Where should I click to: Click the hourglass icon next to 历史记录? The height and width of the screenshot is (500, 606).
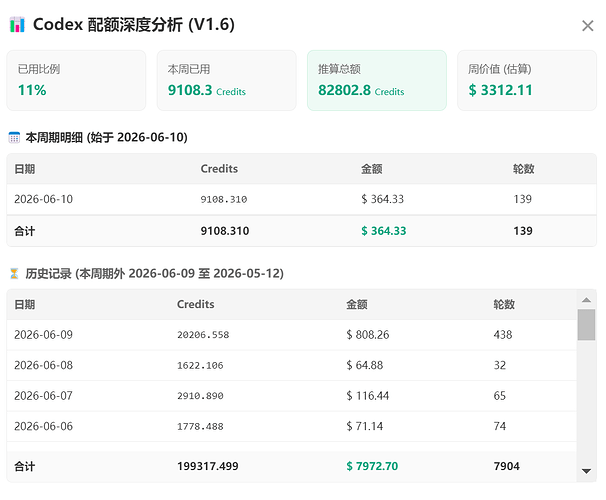(14, 274)
